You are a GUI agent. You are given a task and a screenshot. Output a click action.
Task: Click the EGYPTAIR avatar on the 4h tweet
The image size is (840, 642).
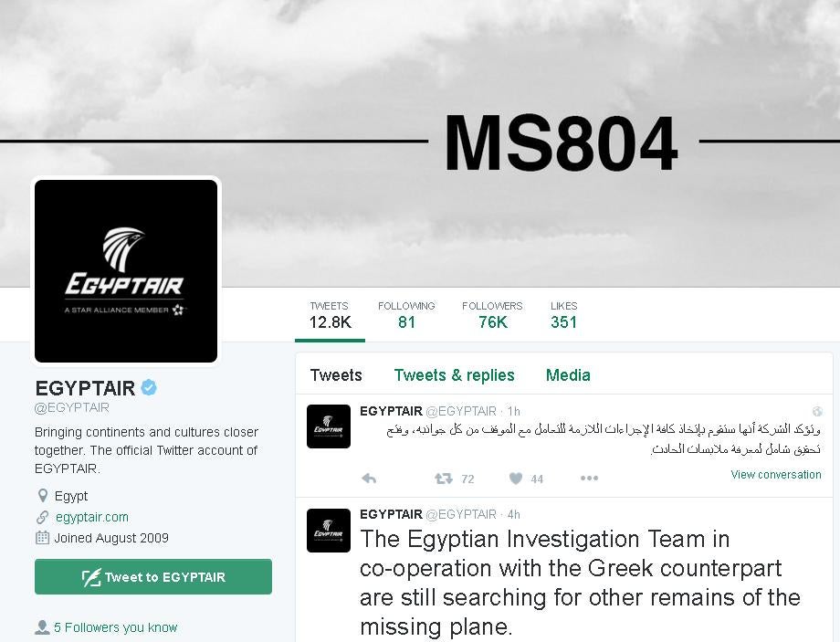point(329,531)
